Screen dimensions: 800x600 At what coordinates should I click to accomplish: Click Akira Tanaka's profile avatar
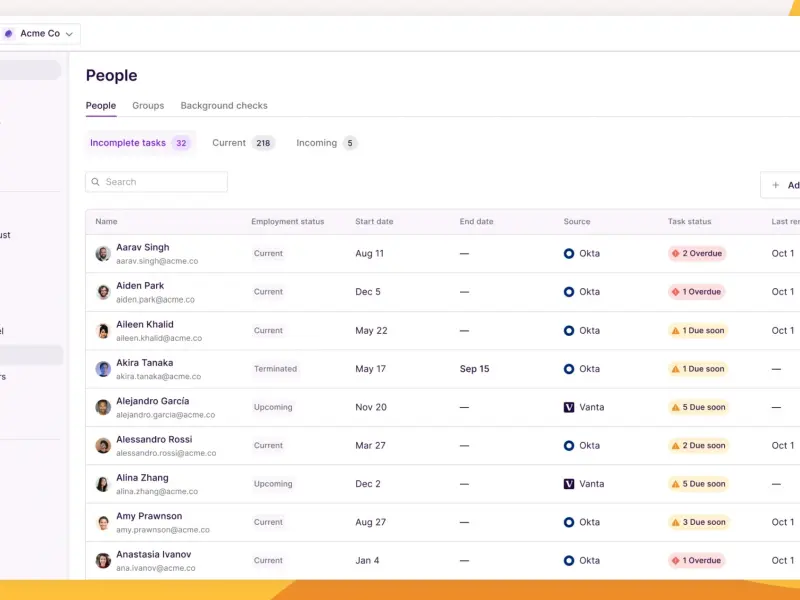(x=103, y=369)
